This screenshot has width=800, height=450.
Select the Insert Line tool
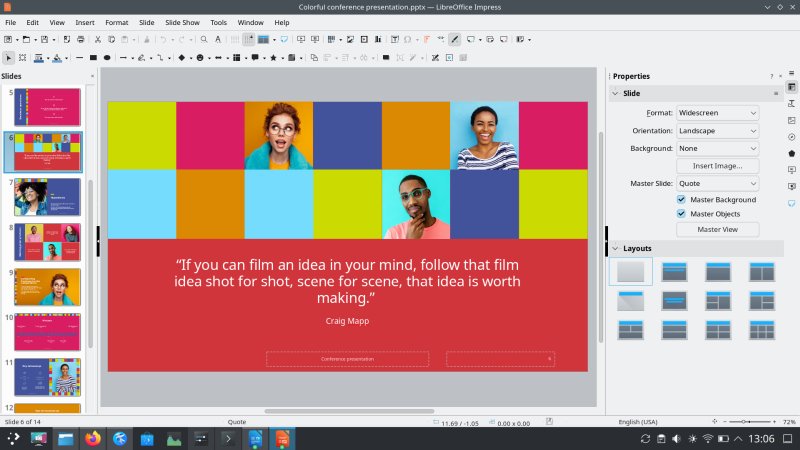pos(79,57)
